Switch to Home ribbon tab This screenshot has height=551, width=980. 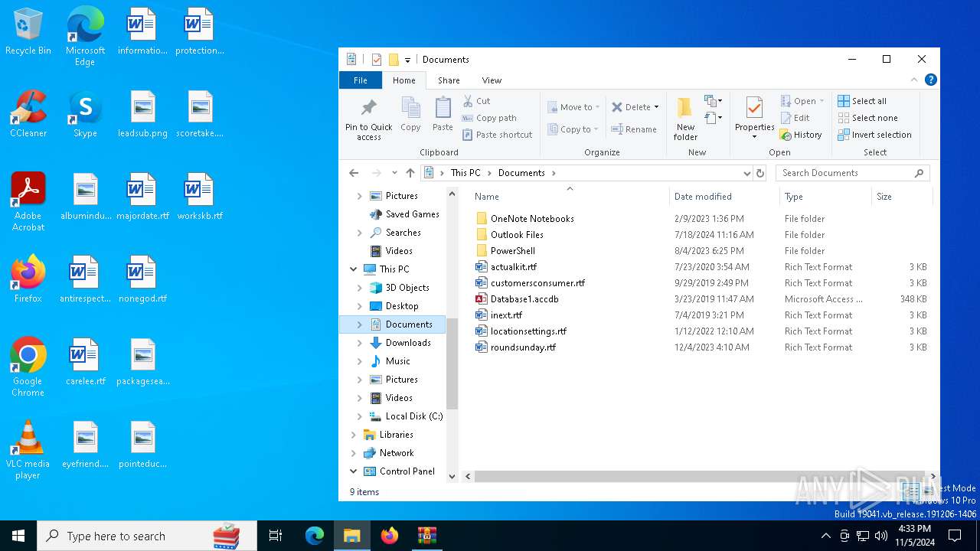pos(404,80)
